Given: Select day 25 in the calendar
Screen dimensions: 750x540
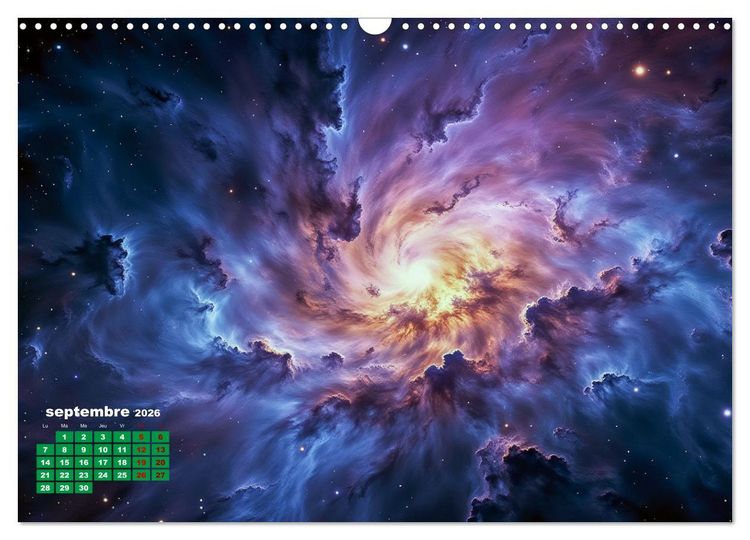Looking at the screenshot, I should click(x=122, y=475).
